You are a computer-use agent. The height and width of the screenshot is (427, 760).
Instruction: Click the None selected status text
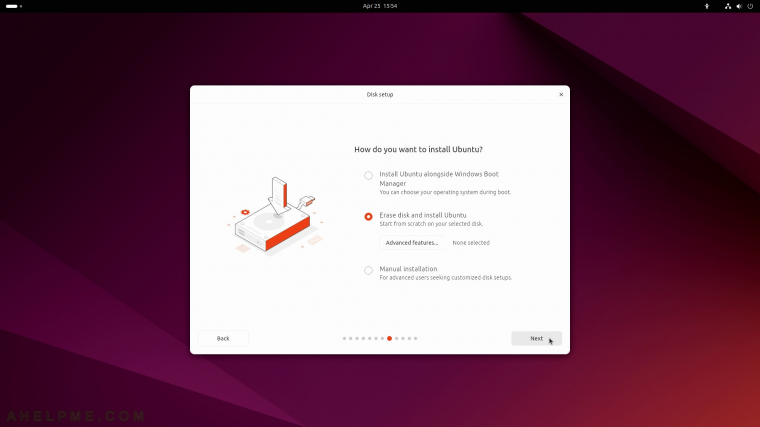[471, 243]
